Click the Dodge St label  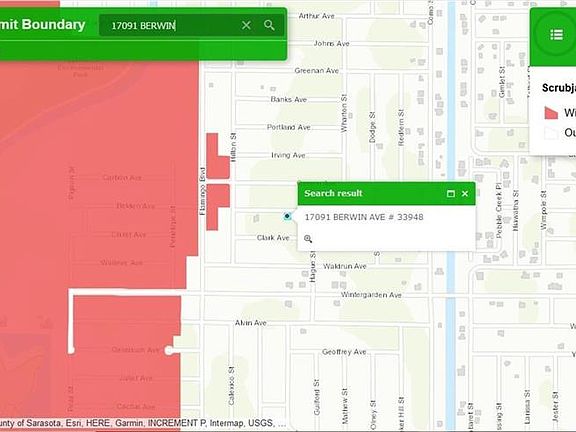pos(372,127)
